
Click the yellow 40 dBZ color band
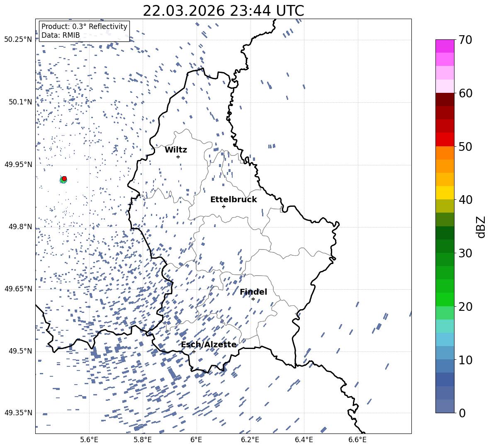point(445,193)
